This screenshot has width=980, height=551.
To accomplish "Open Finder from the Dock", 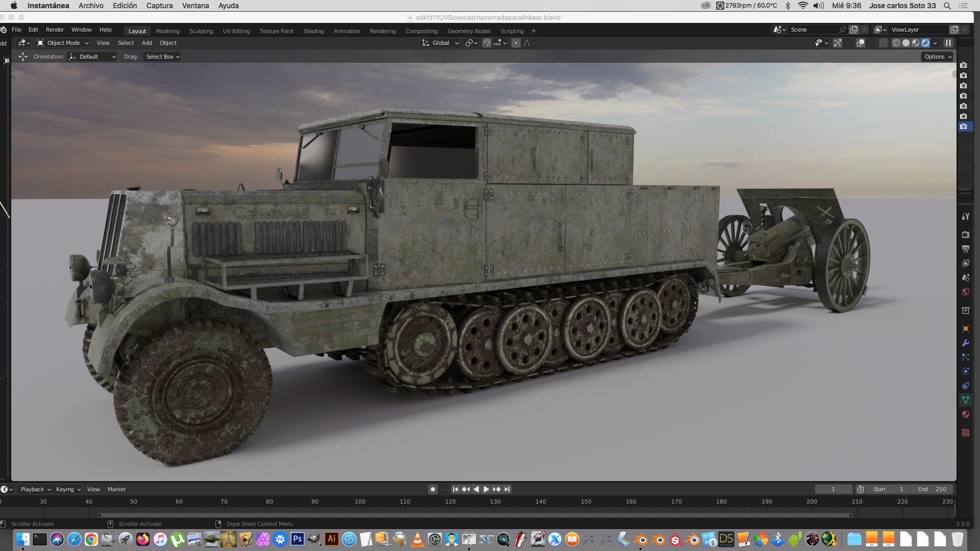I will coord(22,539).
